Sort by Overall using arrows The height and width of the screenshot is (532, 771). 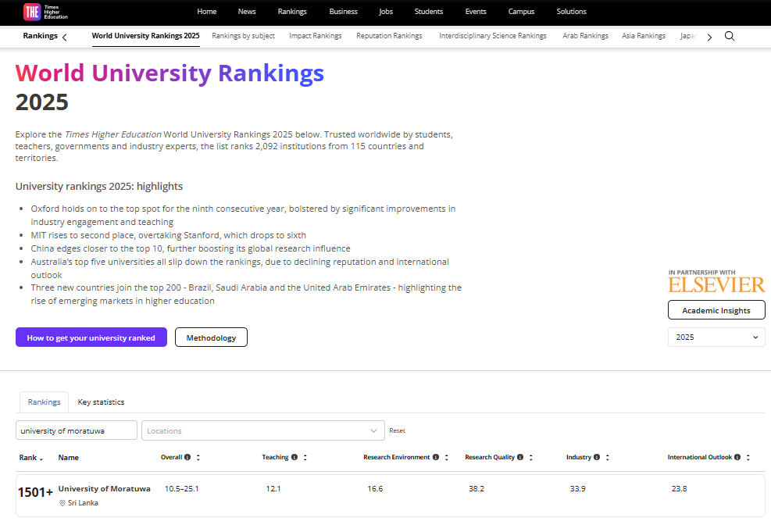(198, 457)
